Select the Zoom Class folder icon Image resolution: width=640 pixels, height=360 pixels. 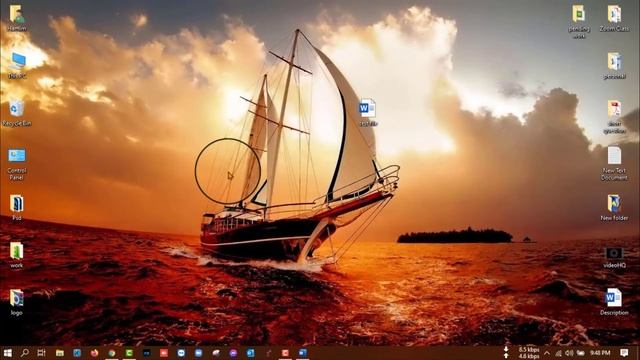pos(614,18)
